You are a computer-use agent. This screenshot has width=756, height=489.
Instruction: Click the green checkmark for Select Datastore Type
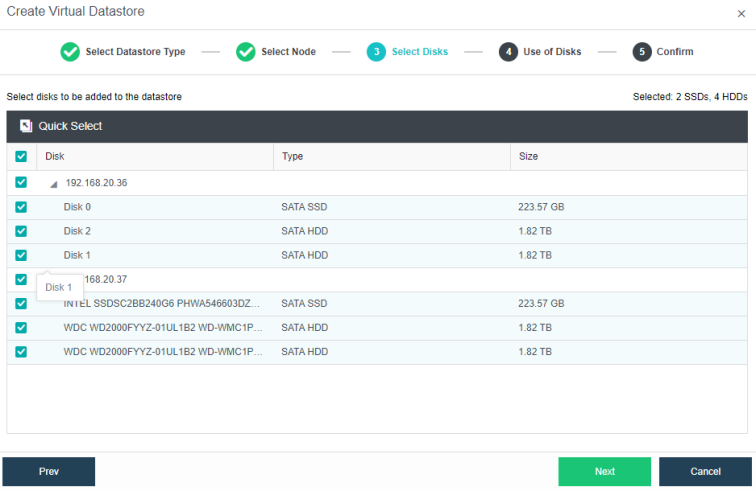(70, 52)
